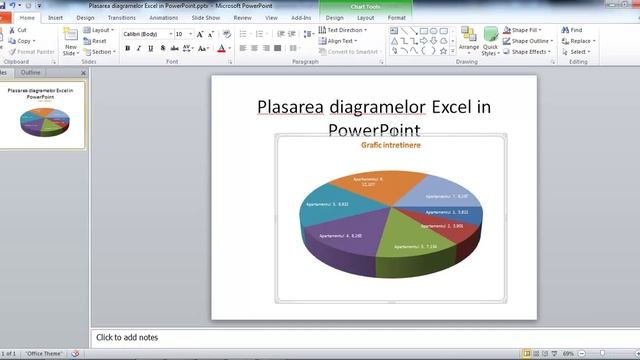Viewport: 640px width, 360px height.
Task: Open the Paragraph dialog launcher
Action: [382, 62]
